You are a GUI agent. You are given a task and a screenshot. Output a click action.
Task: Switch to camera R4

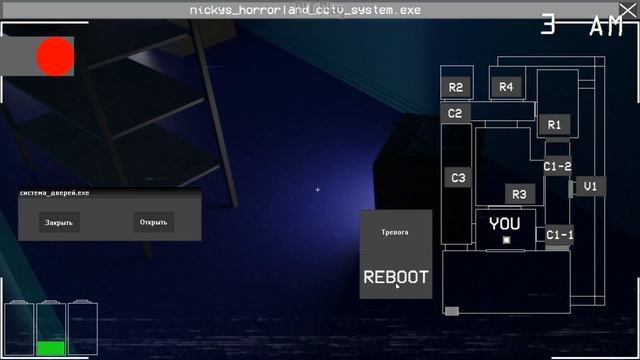pyautogui.click(x=506, y=87)
